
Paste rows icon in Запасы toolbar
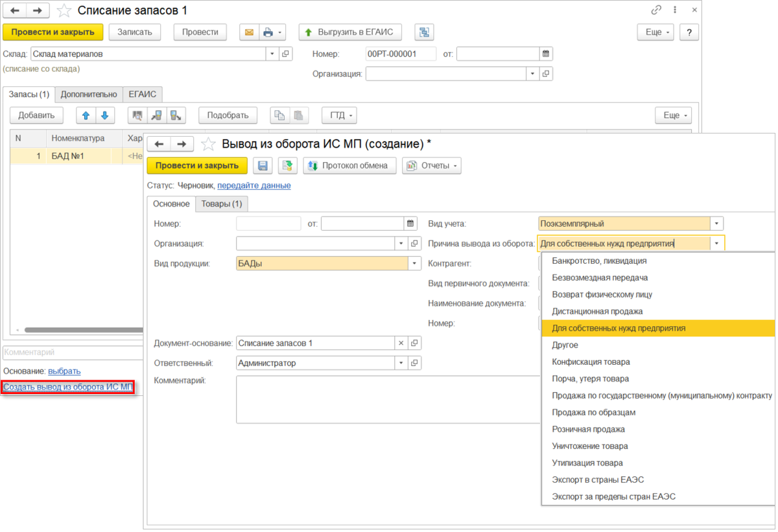pyautogui.click(x=299, y=115)
